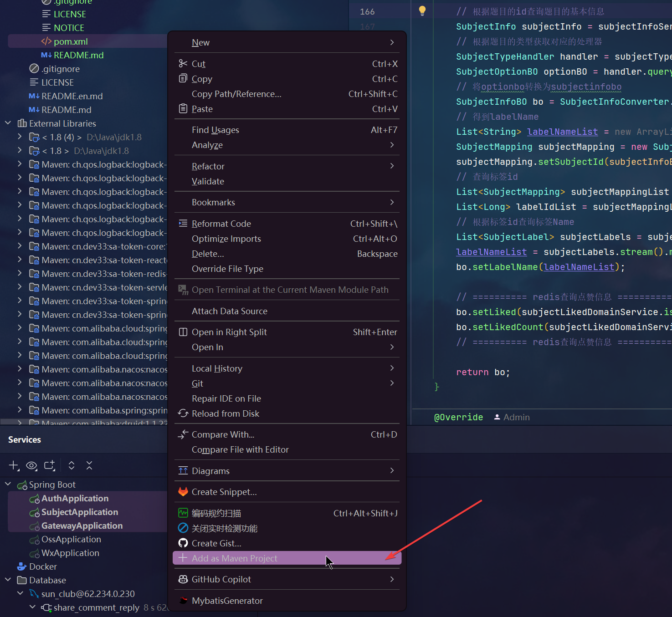This screenshot has width=672, height=617.
Task: Click the labelNameList variable in List<String> line
Action: [x=562, y=132]
